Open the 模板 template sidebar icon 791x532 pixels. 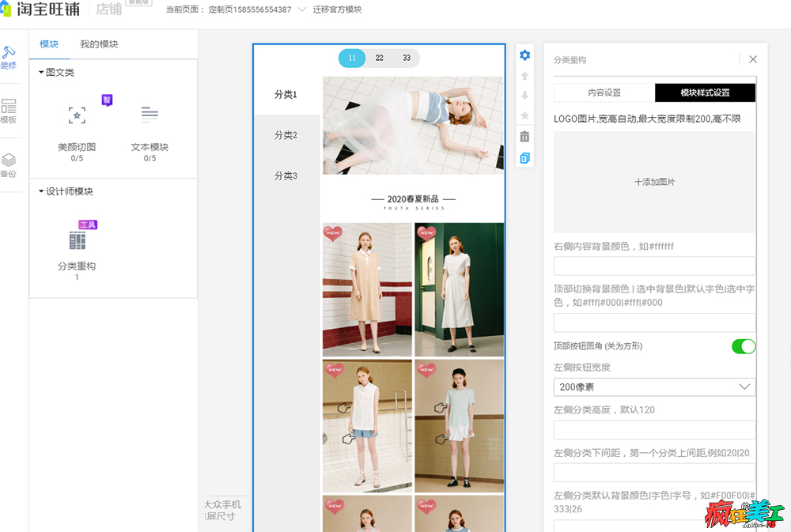tap(8, 111)
